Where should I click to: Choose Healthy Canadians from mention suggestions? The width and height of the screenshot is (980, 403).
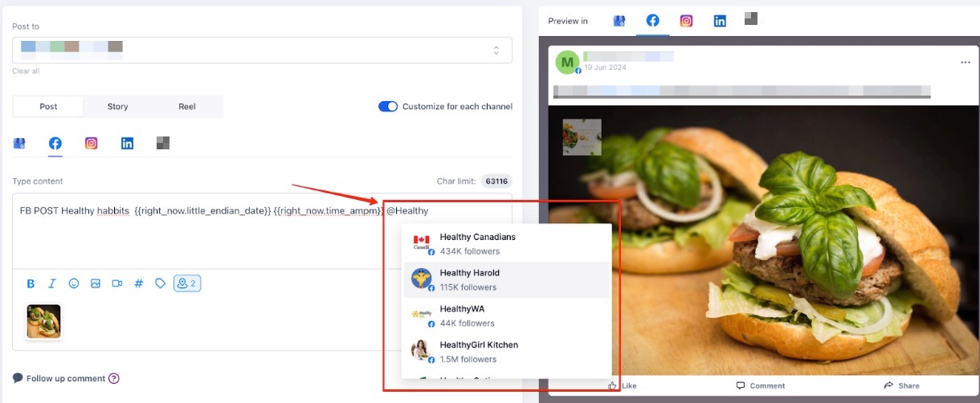507,244
